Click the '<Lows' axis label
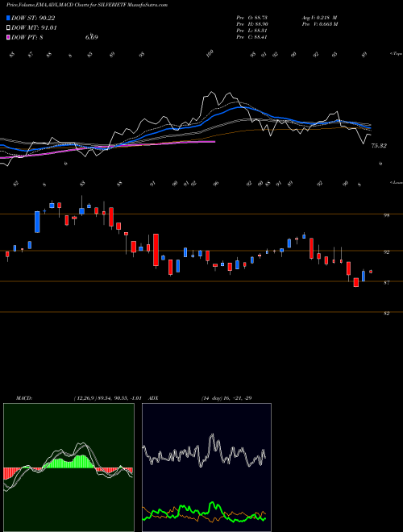The image size is (403, 532). (396, 182)
